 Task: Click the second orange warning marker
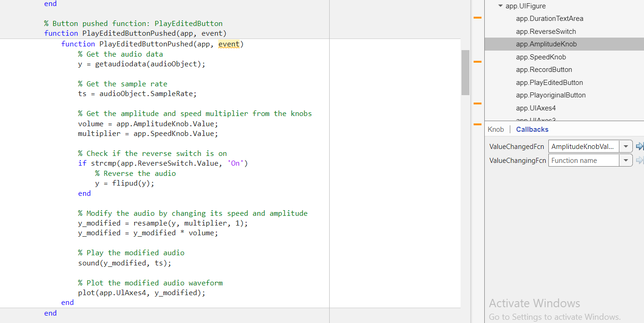coord(477,61)
